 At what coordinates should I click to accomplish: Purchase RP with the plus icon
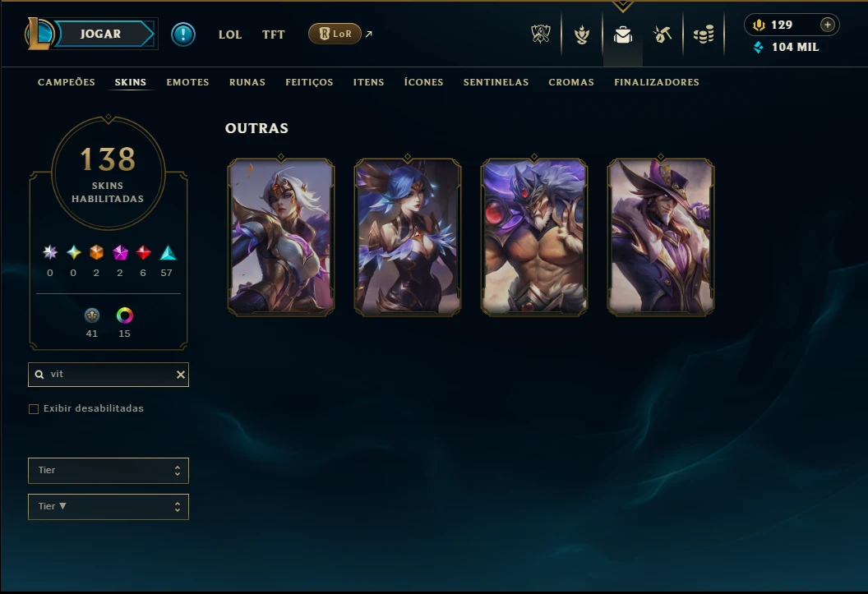(827, 25)
